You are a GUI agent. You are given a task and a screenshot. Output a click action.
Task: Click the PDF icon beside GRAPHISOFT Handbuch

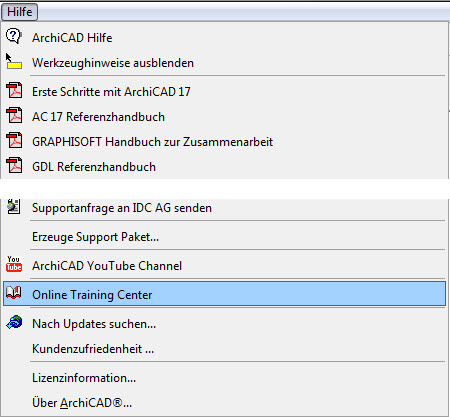14,140
